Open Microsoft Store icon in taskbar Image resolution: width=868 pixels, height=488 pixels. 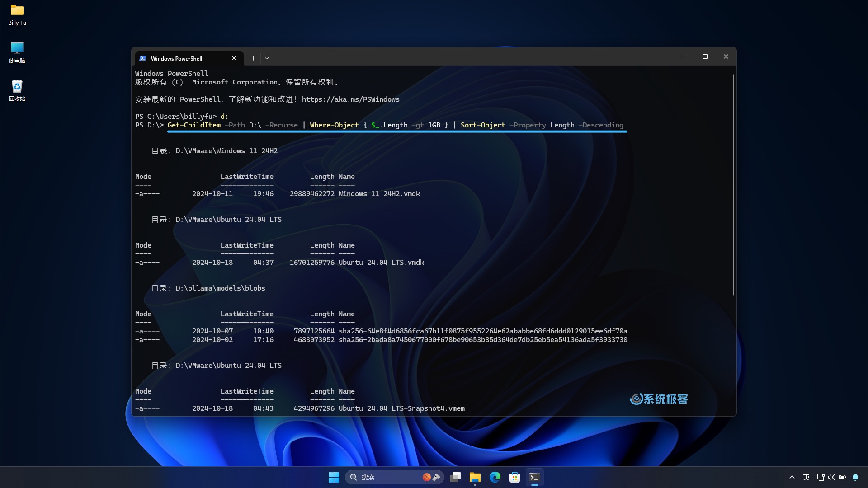click(514, 477)
